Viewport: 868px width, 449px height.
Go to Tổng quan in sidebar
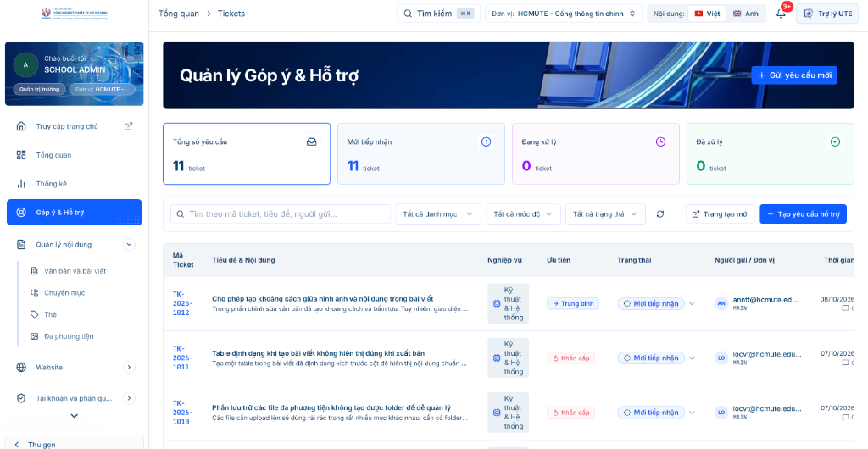coord(75,155)
